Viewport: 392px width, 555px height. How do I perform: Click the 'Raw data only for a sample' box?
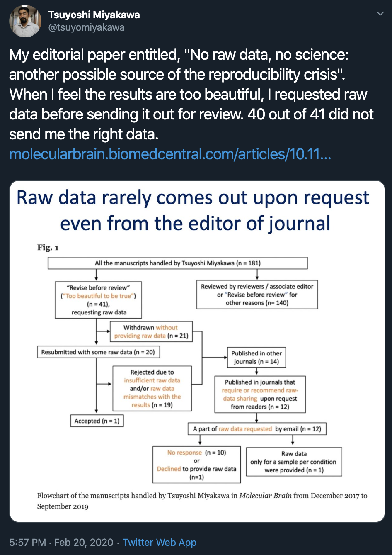pos(294,462)
